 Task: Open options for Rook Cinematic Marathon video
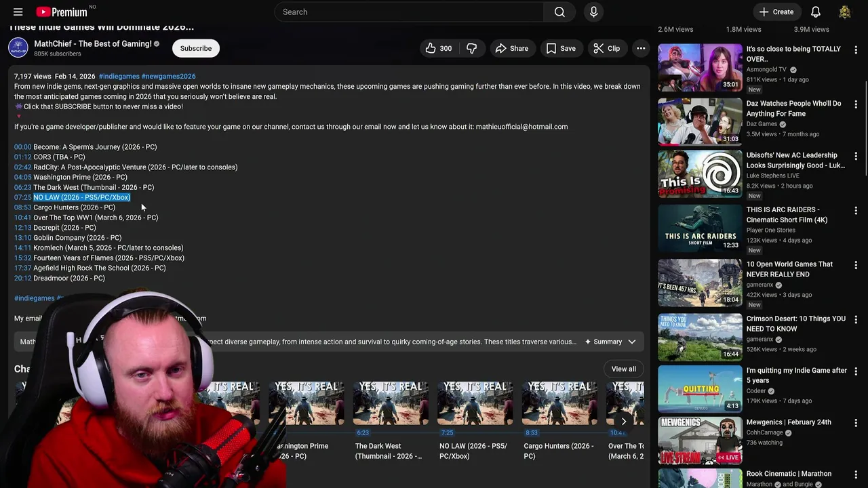click(x=856, y=474)
